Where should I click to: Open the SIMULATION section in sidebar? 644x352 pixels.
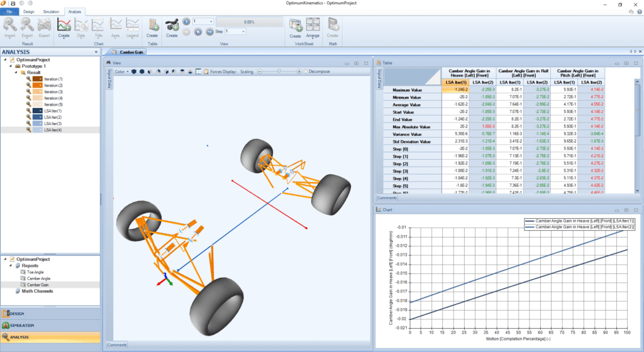click(x=50, y=326)
